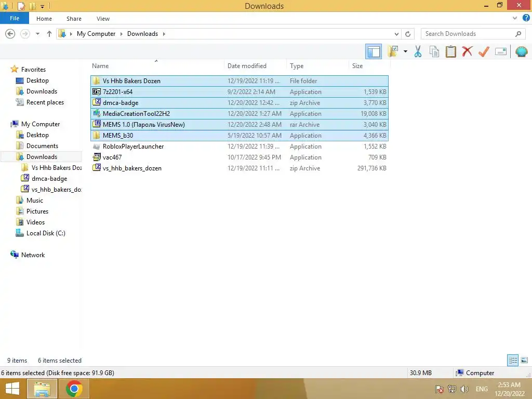Open Network in the navigation pane
This screenshot has width=532, height=399.
(x=33, y=255)
